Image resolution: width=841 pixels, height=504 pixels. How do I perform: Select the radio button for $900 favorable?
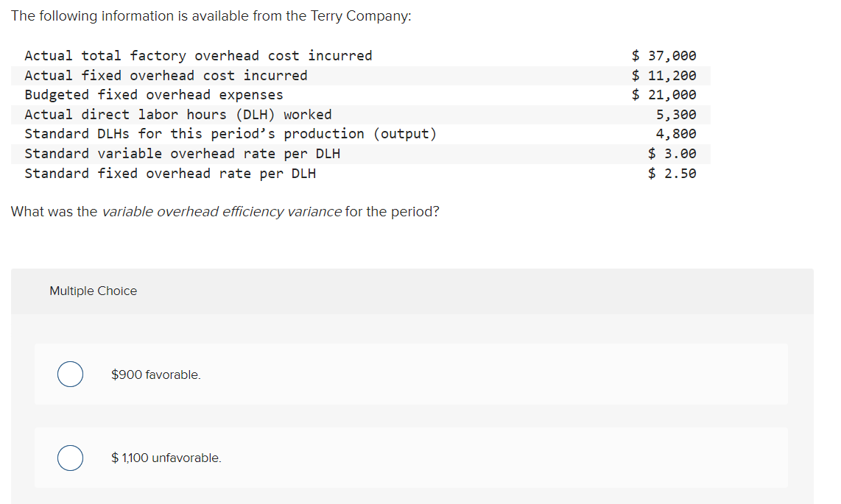click(70, 374)
